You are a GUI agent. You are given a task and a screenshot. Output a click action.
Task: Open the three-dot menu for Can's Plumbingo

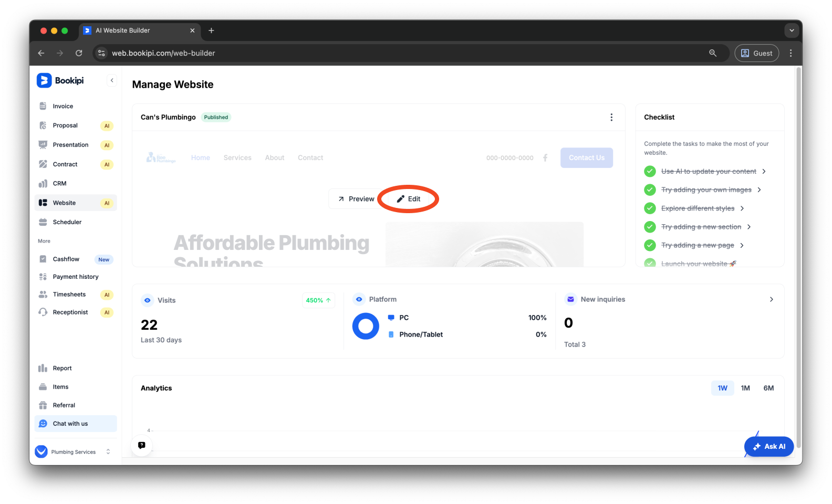coord(611,117)
